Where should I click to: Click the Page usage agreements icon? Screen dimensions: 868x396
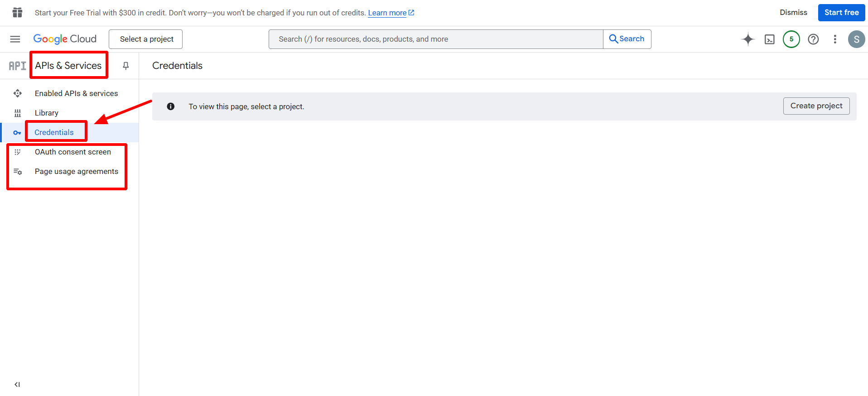[18, 171]
